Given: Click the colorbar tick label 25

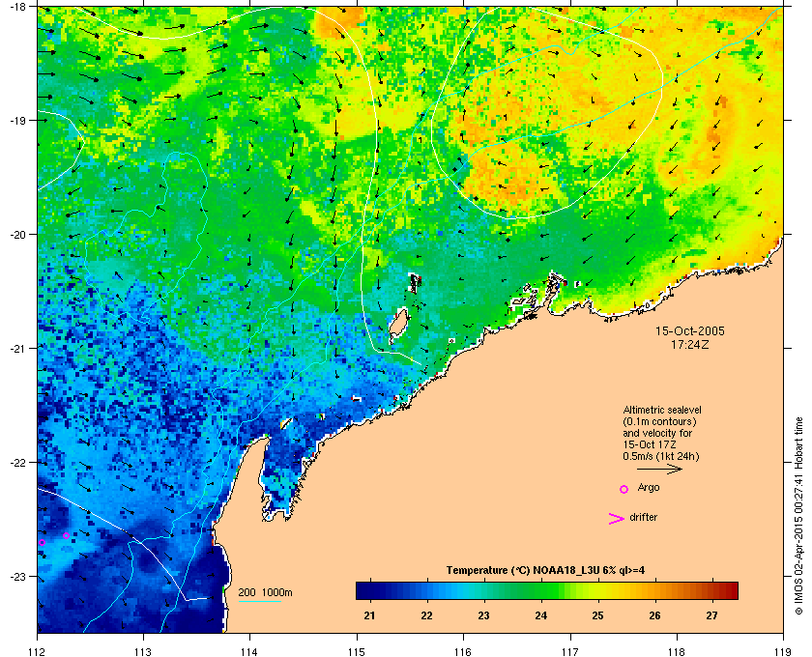Looking at the screenshot, I should [597, 615].
